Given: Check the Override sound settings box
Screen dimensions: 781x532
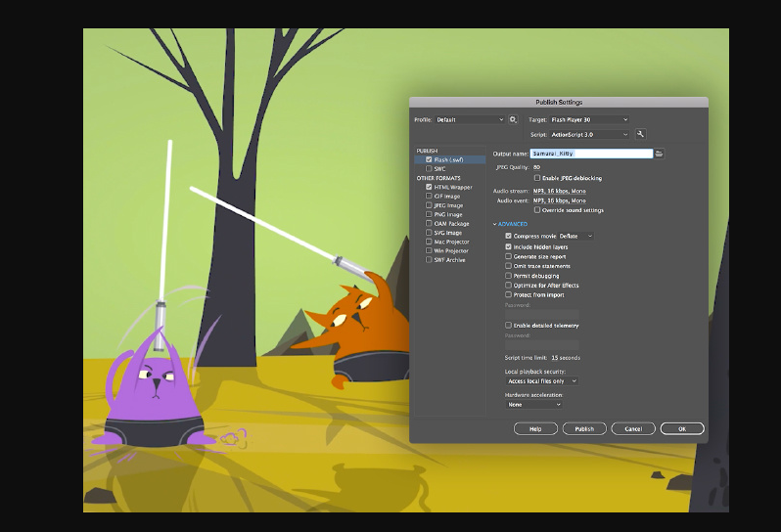Looking at the screenshot, I should tap(537, 209).
